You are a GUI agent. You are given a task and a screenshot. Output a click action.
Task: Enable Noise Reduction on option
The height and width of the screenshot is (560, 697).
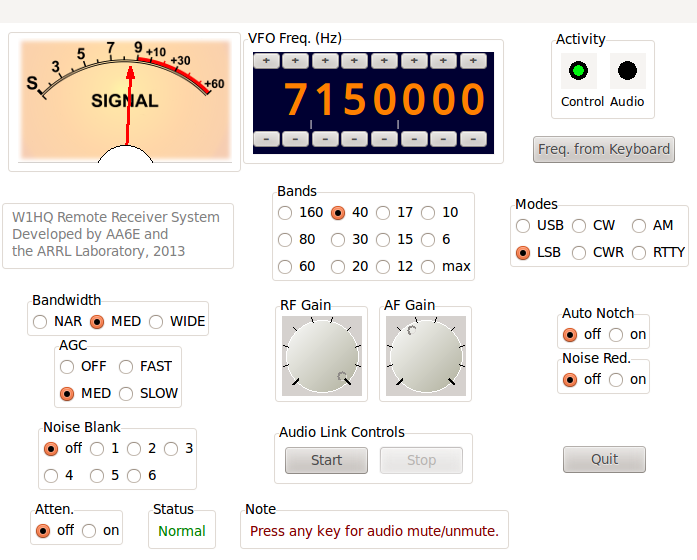617,380
